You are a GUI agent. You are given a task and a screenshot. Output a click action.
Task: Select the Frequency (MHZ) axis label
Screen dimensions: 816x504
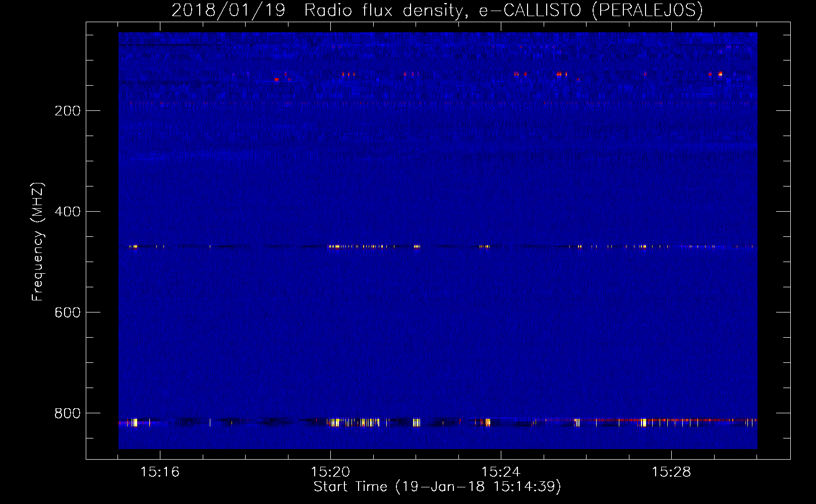click(38, 242)
